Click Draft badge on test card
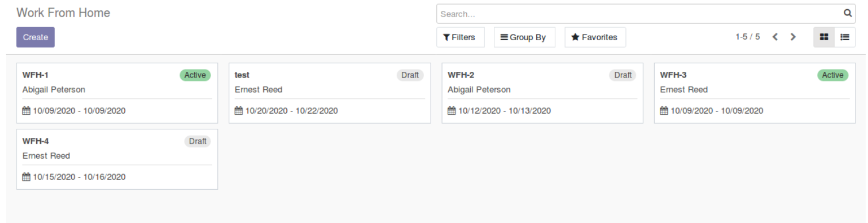Viewport: 868px width, 223px height. point(410,75)
